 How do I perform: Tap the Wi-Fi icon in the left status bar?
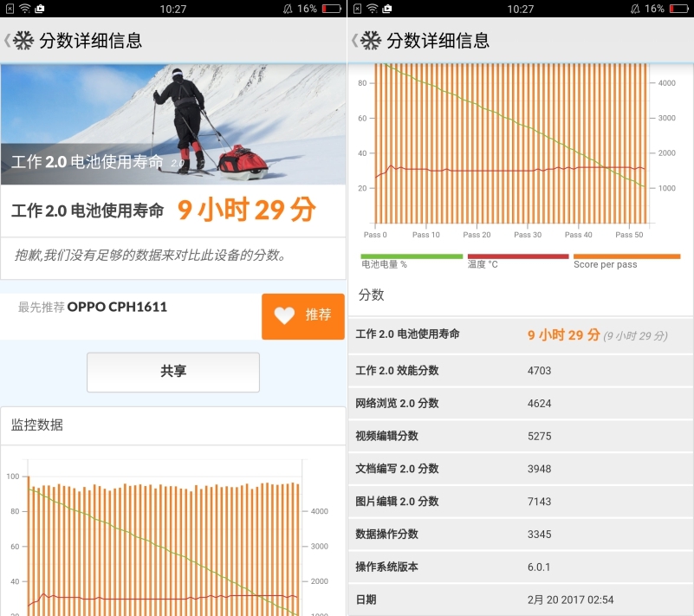[x=25, y=9]
